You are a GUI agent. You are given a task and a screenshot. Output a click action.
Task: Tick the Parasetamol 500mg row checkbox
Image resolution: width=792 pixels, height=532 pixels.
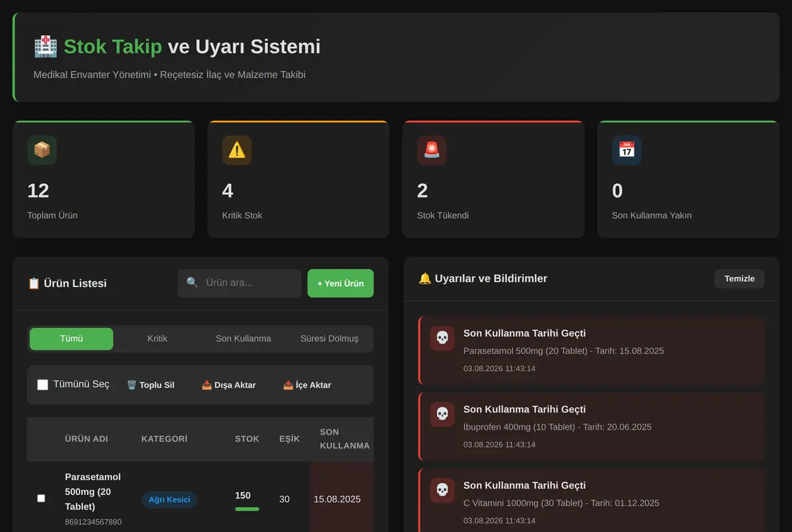coord(41,498)
